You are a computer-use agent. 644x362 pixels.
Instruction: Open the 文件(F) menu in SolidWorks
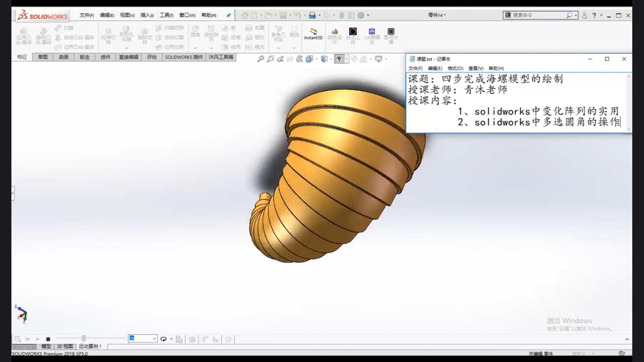click(87, 15)
